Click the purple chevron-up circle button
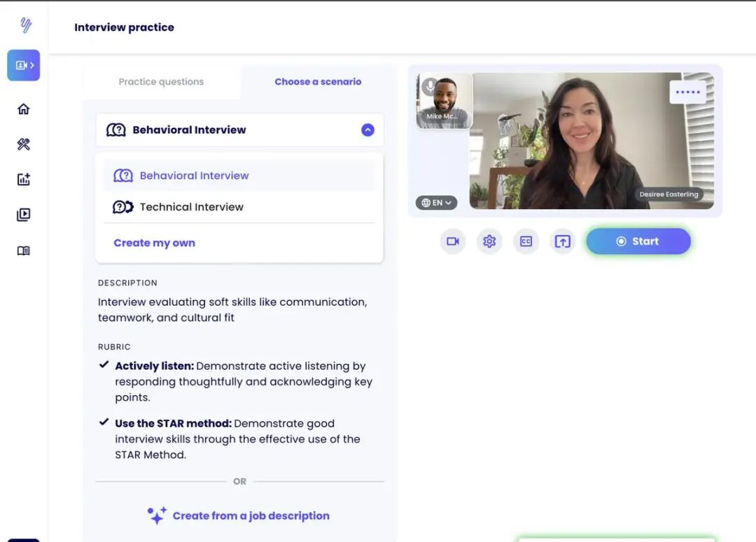The width and height of the screenshot is (756, 542). tap(368, 130)
